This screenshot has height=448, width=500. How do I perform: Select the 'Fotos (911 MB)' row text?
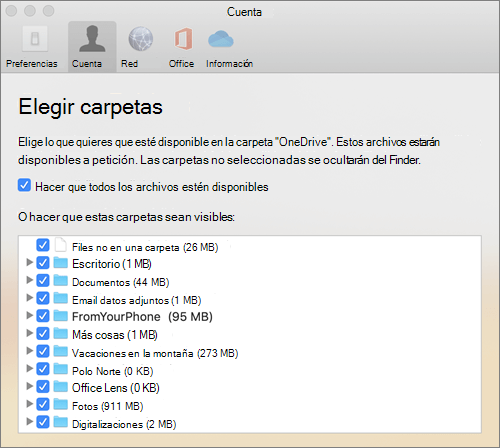tap(108, 406)
